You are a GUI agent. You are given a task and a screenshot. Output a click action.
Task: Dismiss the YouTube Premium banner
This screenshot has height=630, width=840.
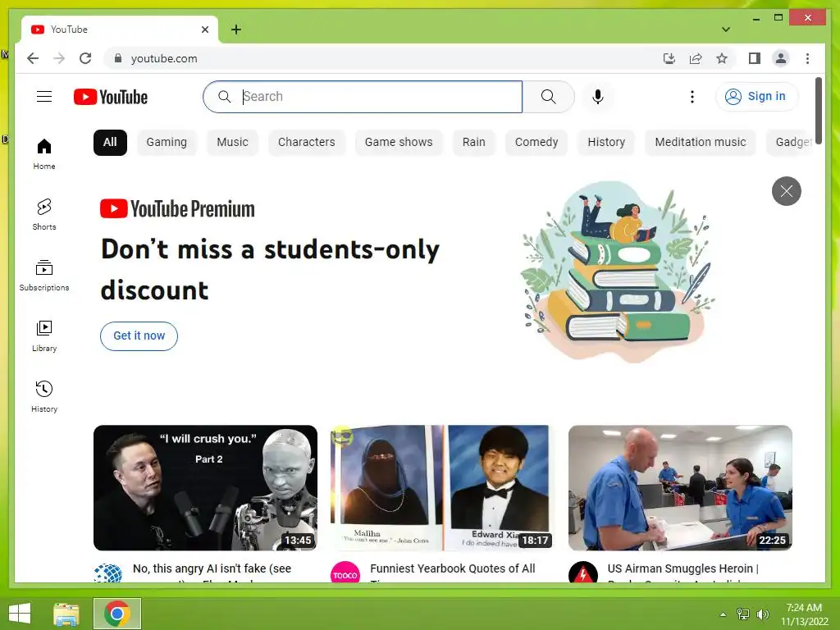point(786,191)
